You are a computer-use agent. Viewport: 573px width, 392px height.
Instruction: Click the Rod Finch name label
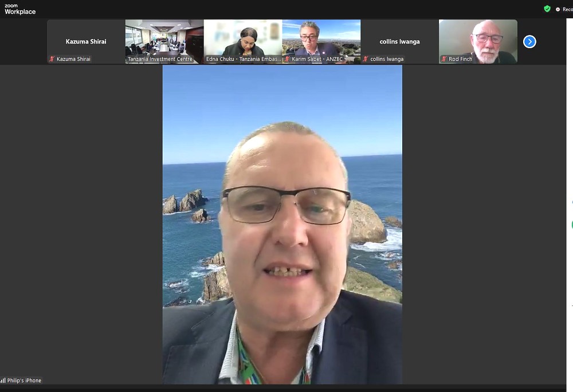coord(461,59)
